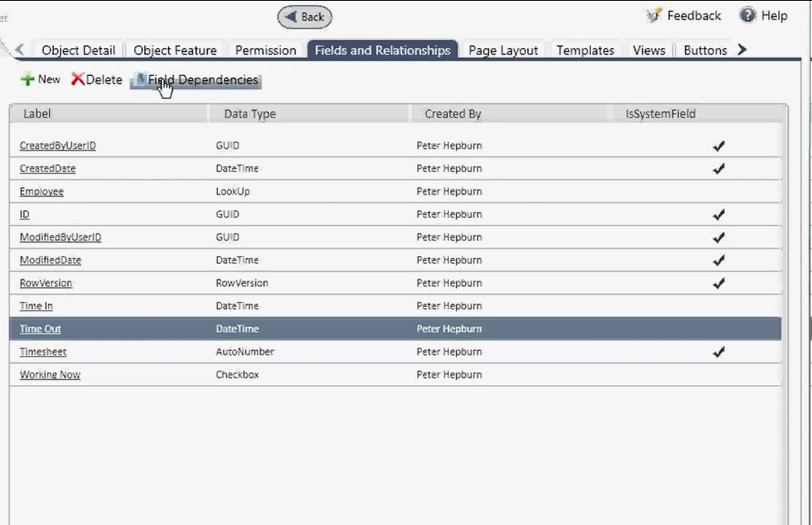Screen dimensions: 812x525
Task: Open the Employee field link
Action: (42, 191)
